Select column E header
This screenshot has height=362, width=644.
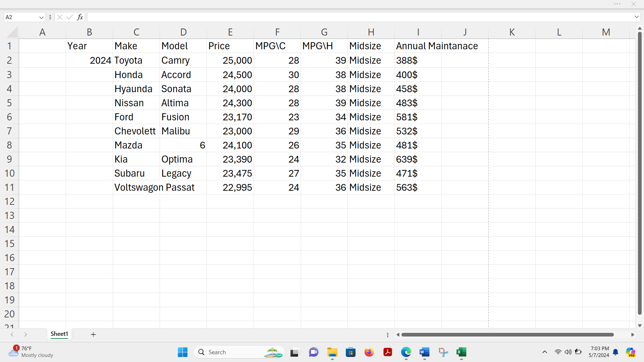coord(230,32)
